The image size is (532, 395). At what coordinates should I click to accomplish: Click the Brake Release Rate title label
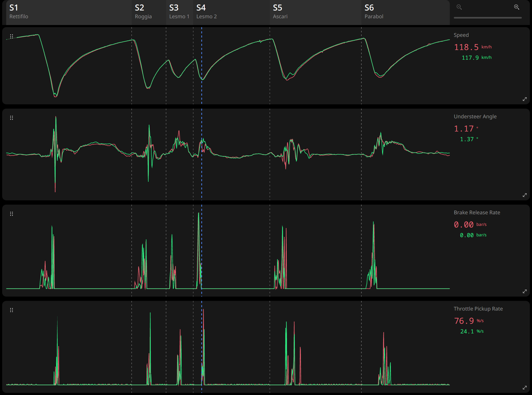477,212
